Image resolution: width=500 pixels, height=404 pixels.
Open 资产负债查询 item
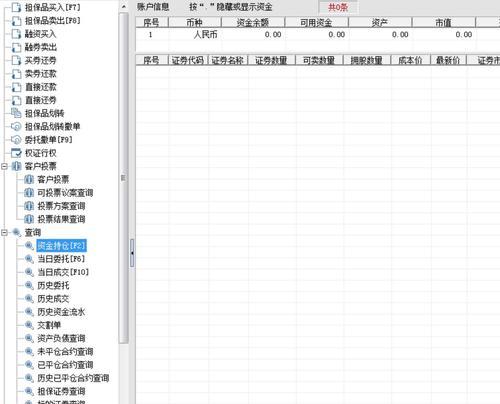[x=61, y=338]
